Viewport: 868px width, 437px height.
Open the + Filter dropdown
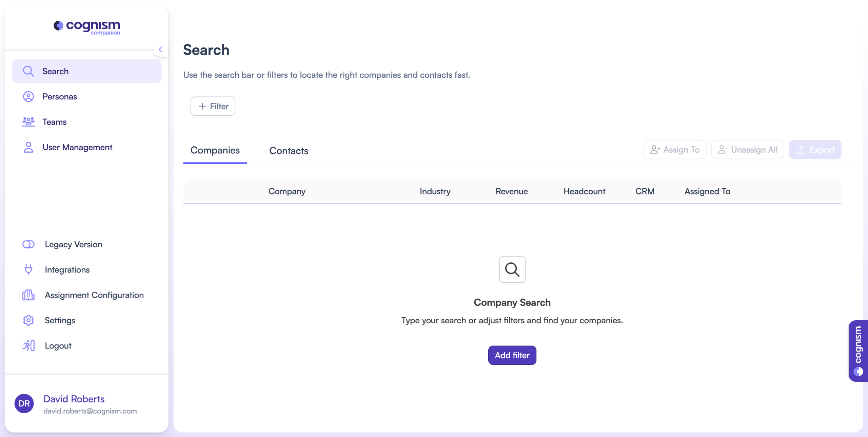[x=213, y=106]
